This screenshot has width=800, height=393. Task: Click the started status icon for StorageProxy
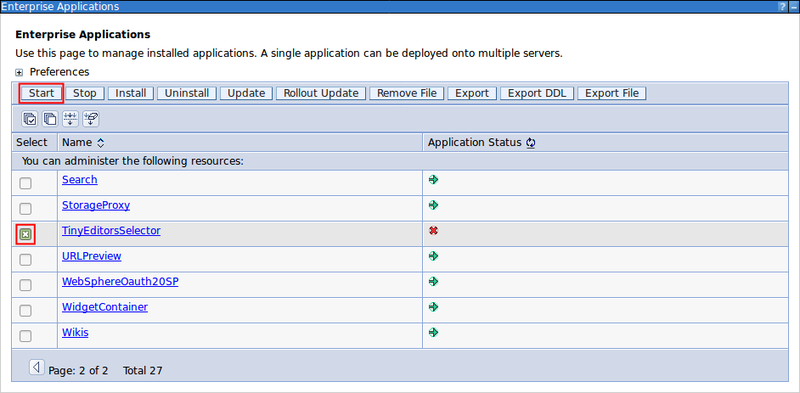[x=434, y=205]
